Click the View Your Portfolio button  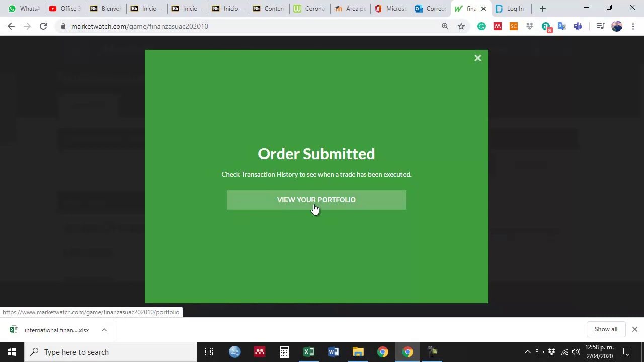pyautogui.click(x=316, y=200)
